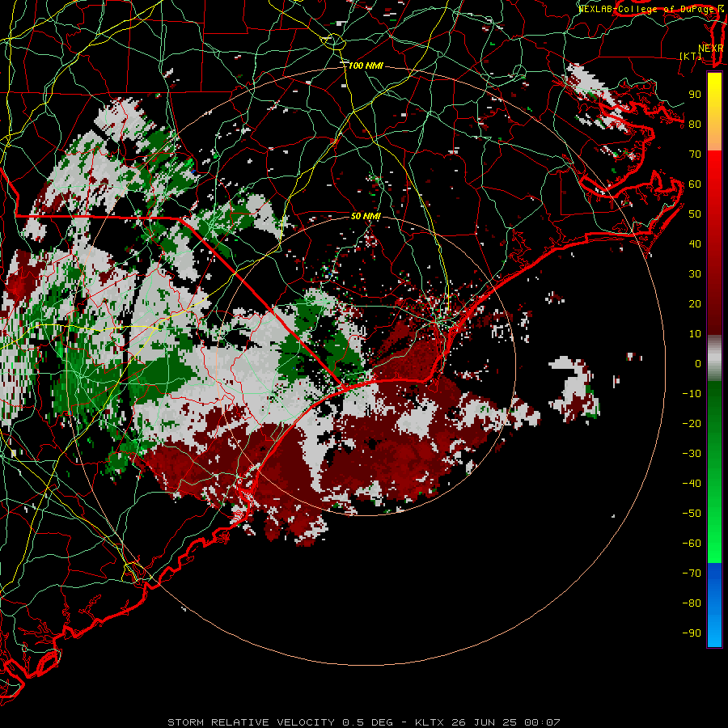Click the 20 value on velocity scale
This screenshot has width=728, height=728.
[x=695, y=304]
